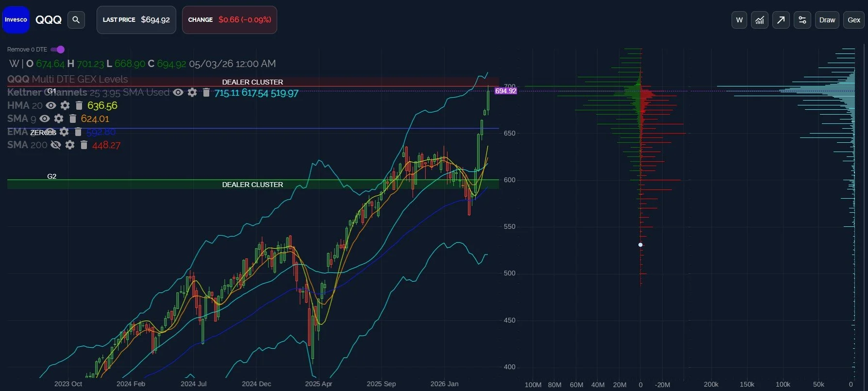
Task: Open the ticker search magnifier
Action: point(76,20)
